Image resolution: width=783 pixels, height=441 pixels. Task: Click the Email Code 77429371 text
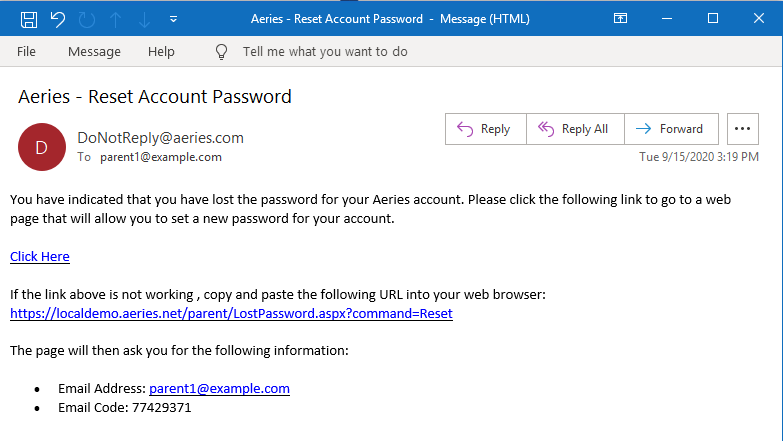(x=125, y=408)
